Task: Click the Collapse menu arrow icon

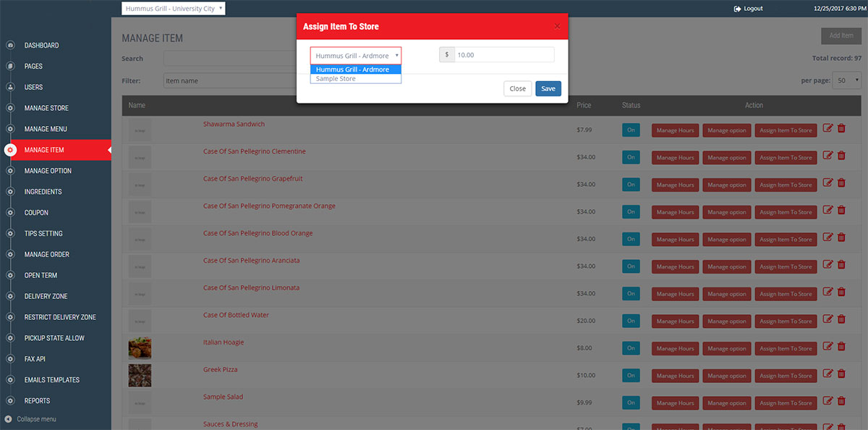Action: 8,419
